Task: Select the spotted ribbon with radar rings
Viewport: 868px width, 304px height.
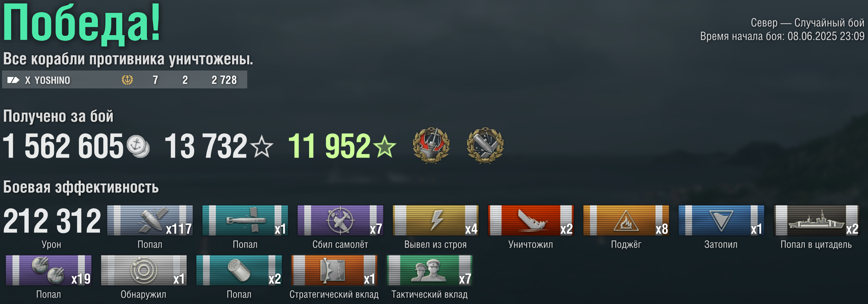Action: pyautogui.click(x=144, y=270)
